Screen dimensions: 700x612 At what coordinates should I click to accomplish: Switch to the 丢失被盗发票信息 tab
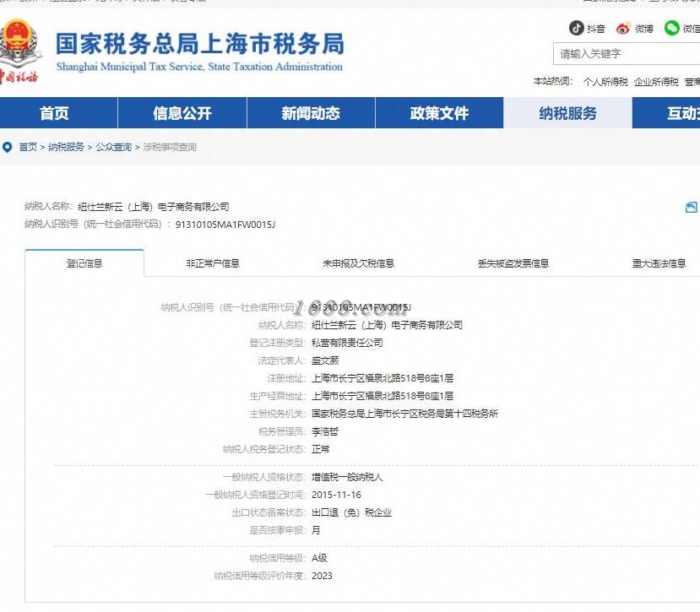coord(513,263)
